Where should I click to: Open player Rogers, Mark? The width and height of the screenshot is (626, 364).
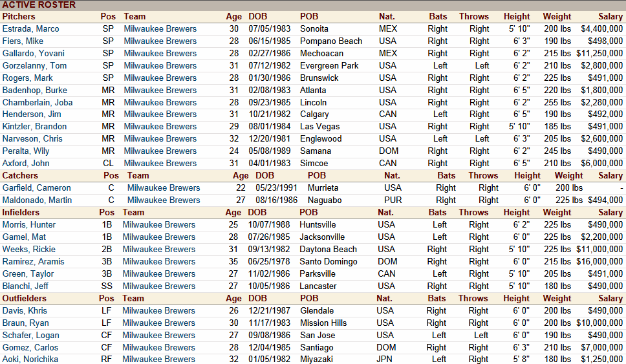tap(28, 78)
